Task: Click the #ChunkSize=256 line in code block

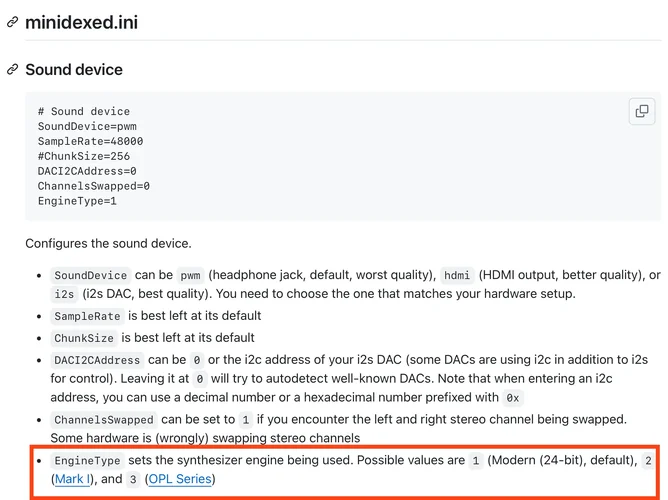Action: click(x=84, y=156)
